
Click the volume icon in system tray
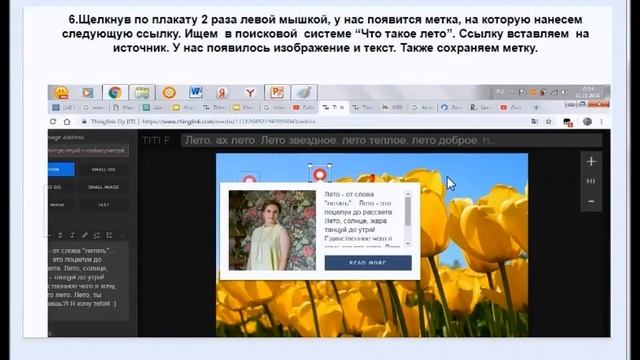564,93
